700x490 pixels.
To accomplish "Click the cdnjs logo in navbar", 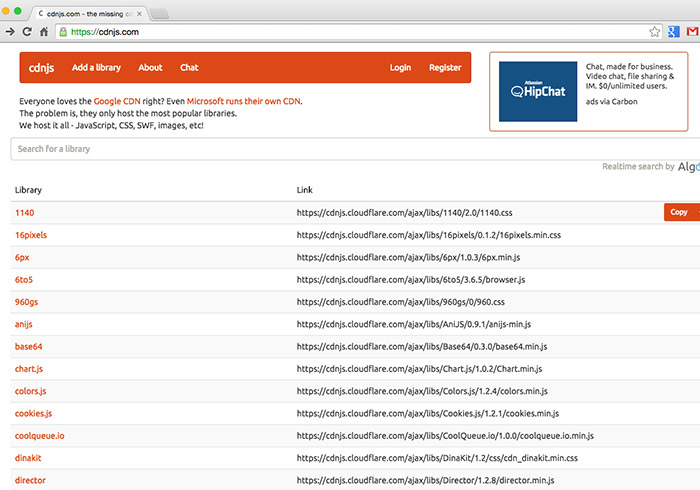I will click(41, 68).
